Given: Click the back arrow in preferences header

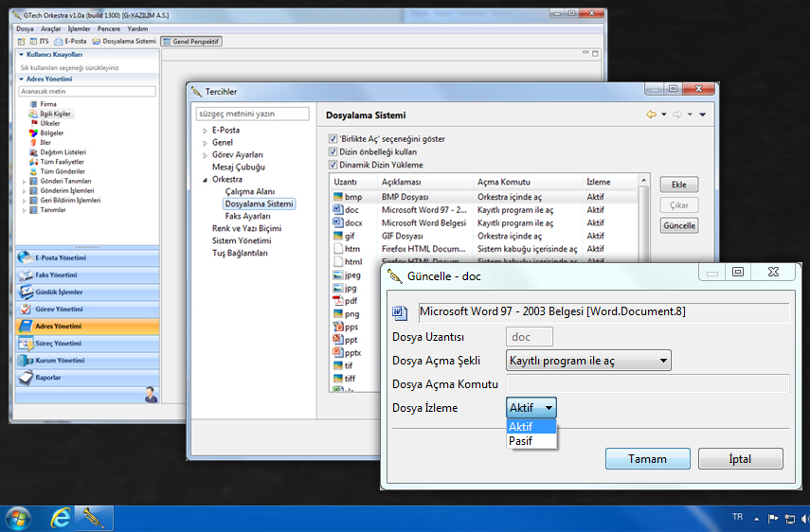Looking at the screenshot, I should [x=651, y=115].
